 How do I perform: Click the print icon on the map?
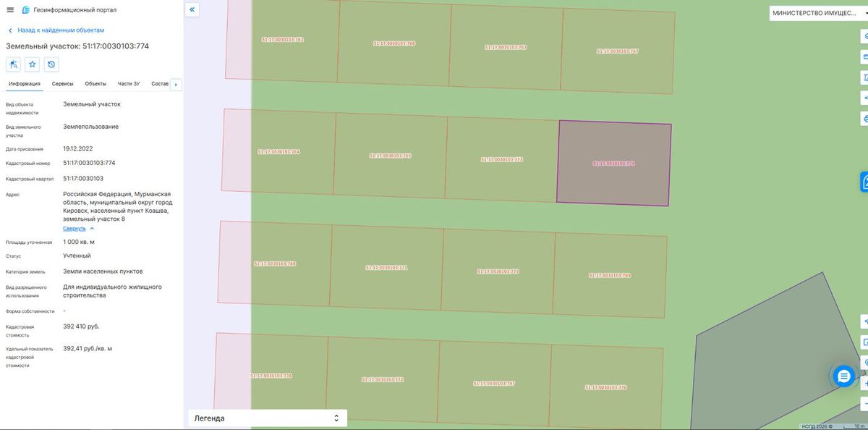coord(865,118)
